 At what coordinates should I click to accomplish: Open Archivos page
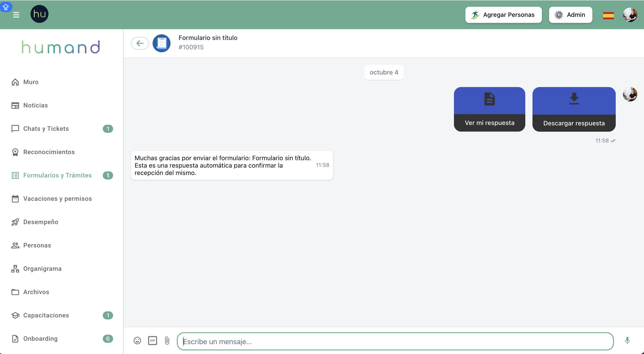tap(36, 292)
